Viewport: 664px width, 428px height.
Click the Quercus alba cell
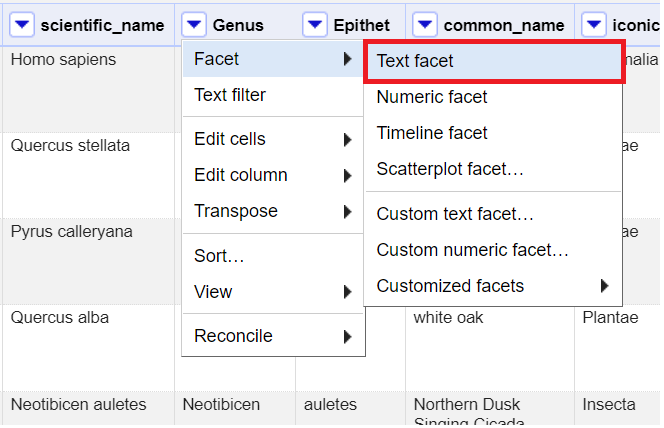pos(89,348)
